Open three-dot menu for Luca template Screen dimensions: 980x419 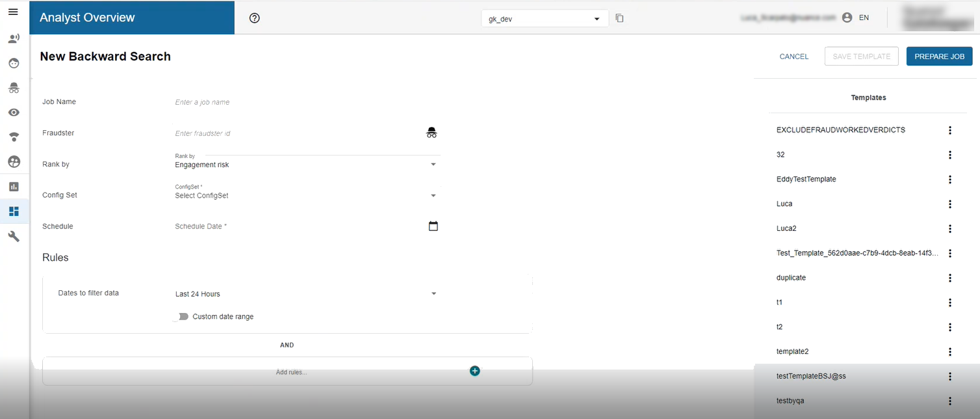[950, 204]
